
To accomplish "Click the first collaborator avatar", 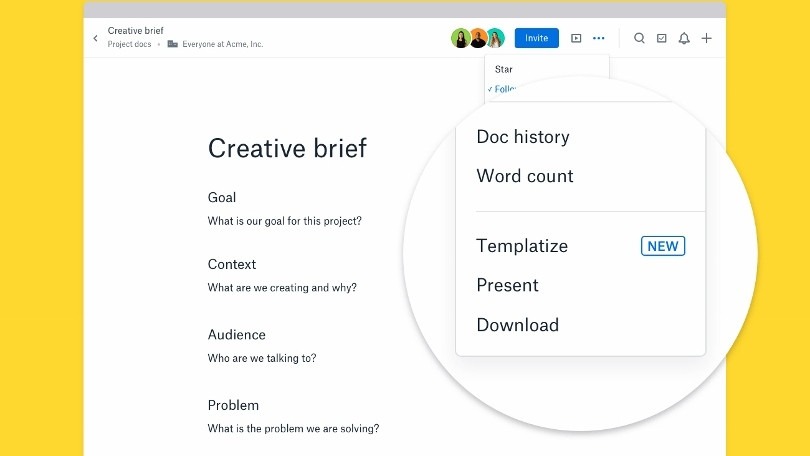I will [460, 38].
